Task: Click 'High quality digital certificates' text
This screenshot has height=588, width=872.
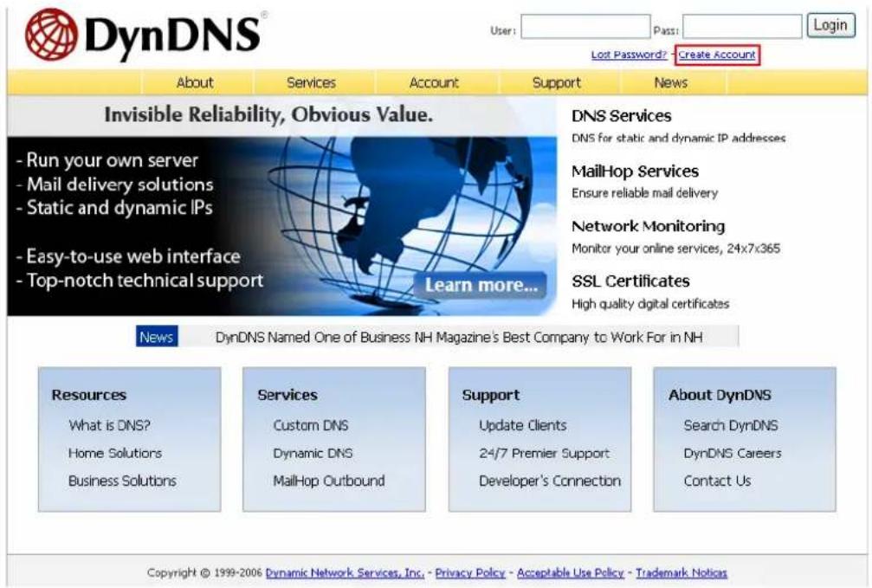Action: click(650, 304)
